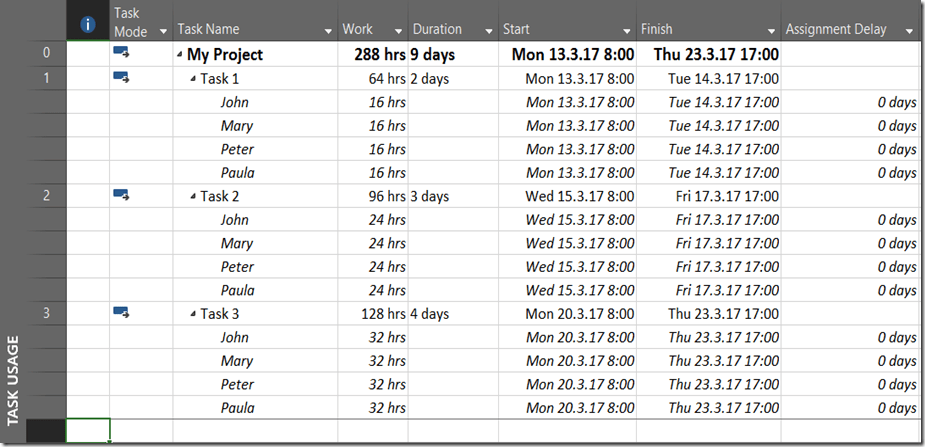Click the task mode icon for Task 3
This screenshot has width=925, height=447.
tap(122, 313)
